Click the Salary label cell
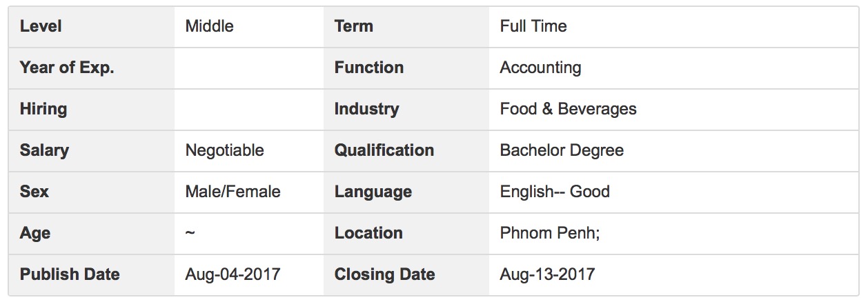The width and height of the screenshot is (868, 302). (91, 151)
